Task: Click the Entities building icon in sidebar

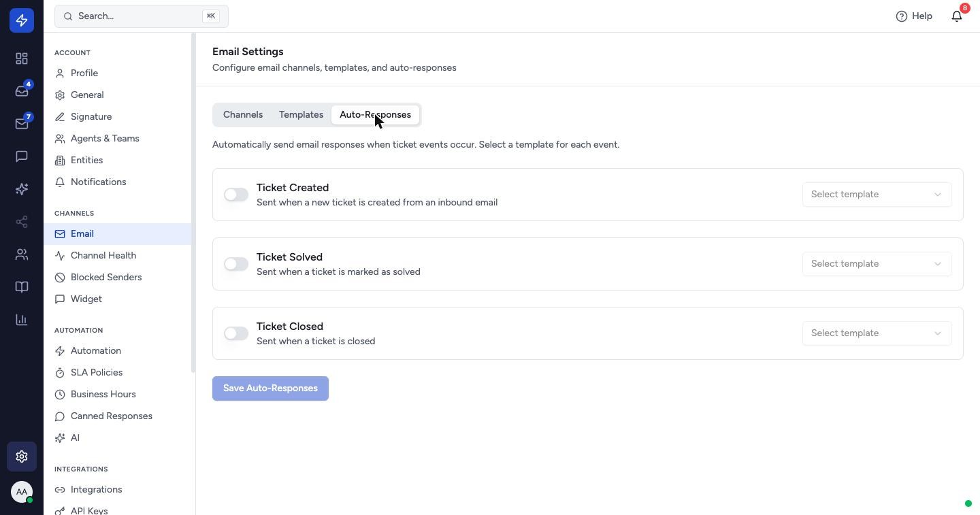Action: 60,160
